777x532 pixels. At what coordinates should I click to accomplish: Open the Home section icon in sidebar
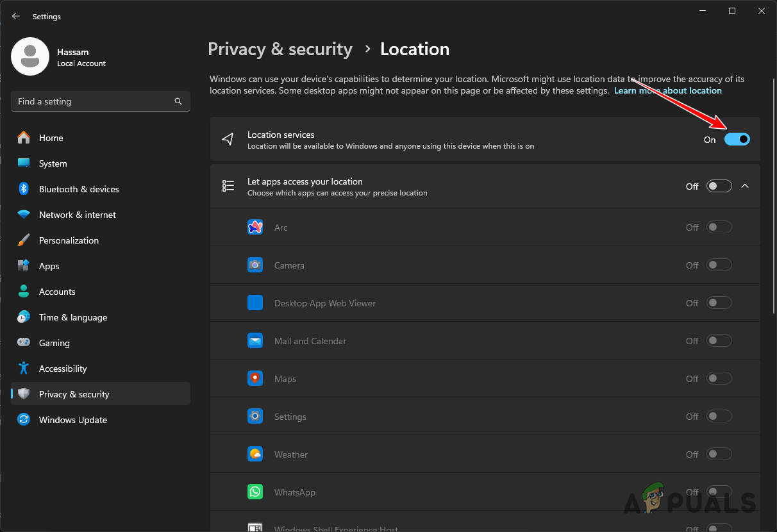pos(24,138)
